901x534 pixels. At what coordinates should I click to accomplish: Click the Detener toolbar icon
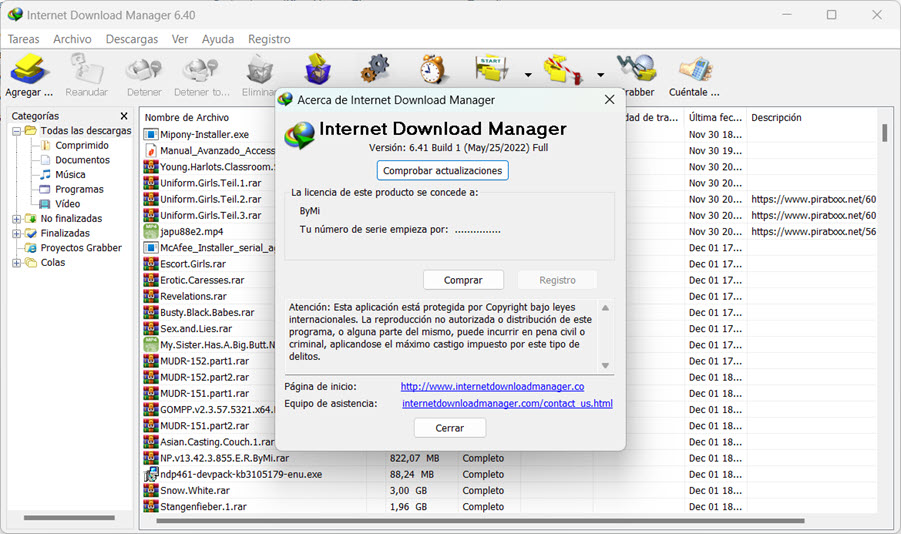coord(144,70)
